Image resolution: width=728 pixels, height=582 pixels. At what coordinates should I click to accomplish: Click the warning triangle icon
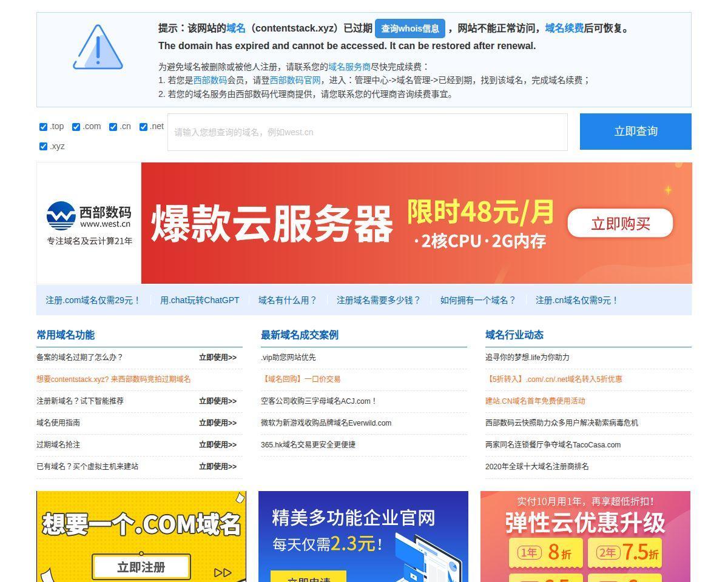click(98, 47)
